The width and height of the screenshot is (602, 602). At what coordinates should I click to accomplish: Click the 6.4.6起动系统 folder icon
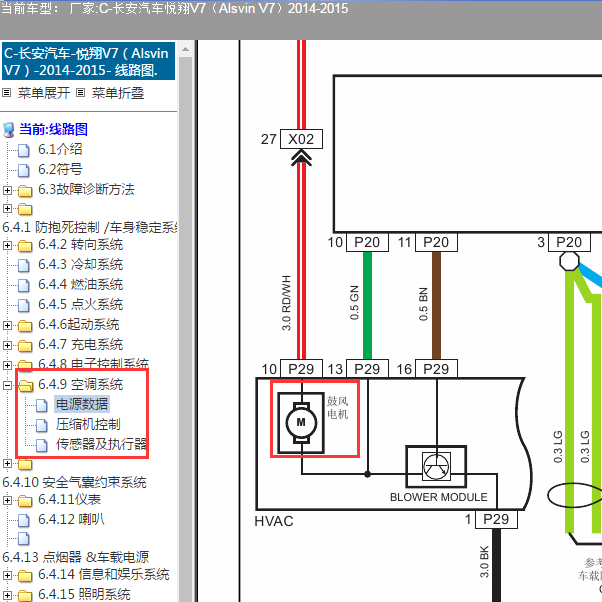pyautogui.click(x=25, y=326)
